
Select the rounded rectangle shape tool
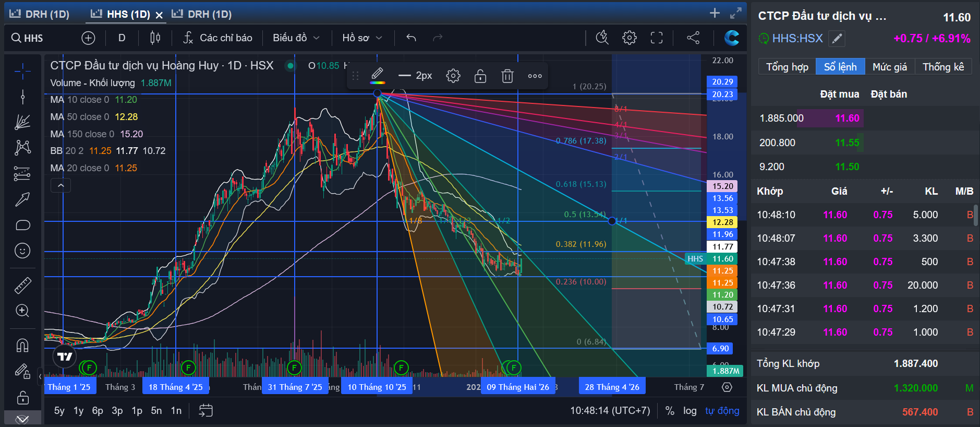tap(22, 225)
